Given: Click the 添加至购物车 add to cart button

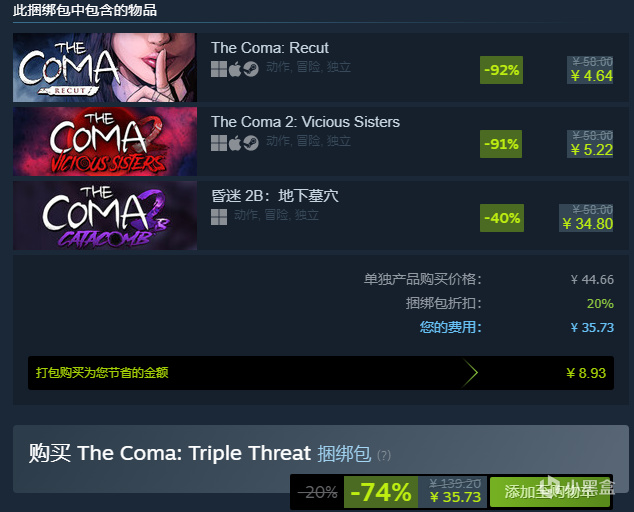Looking at the screenshot, I should click(550, 492).
